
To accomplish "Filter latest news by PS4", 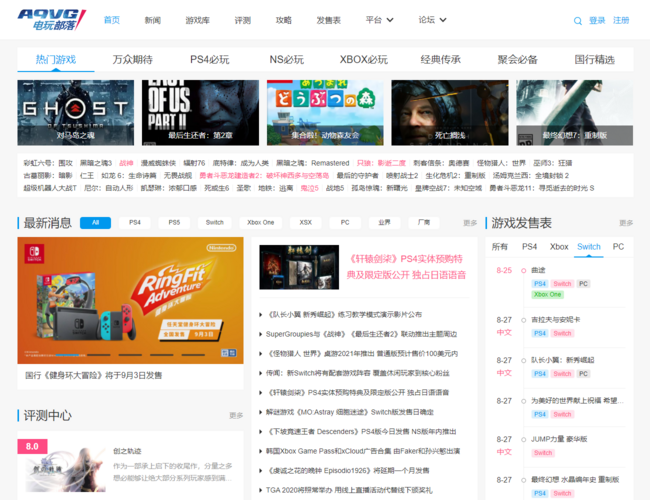I will click(x=135, y=223).
